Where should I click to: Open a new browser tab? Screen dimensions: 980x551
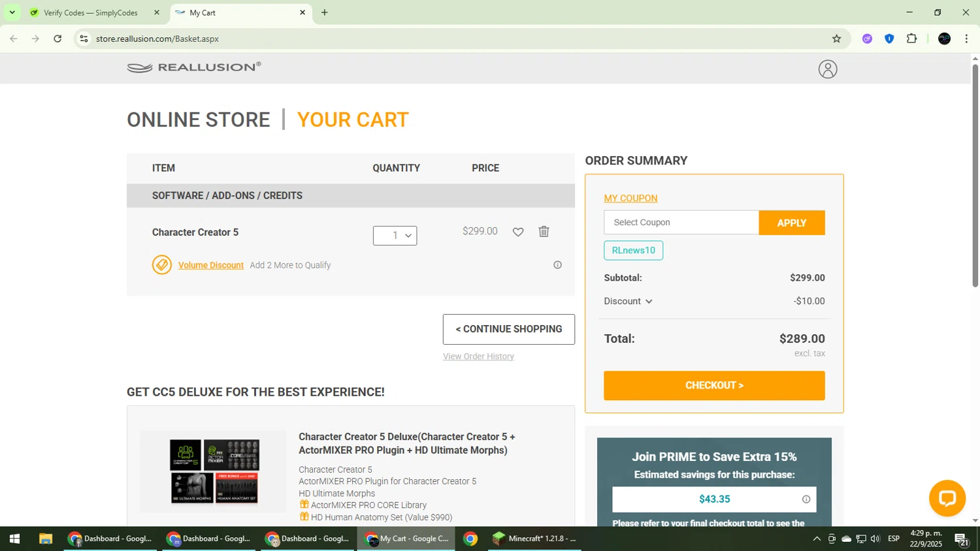[325, 12]
